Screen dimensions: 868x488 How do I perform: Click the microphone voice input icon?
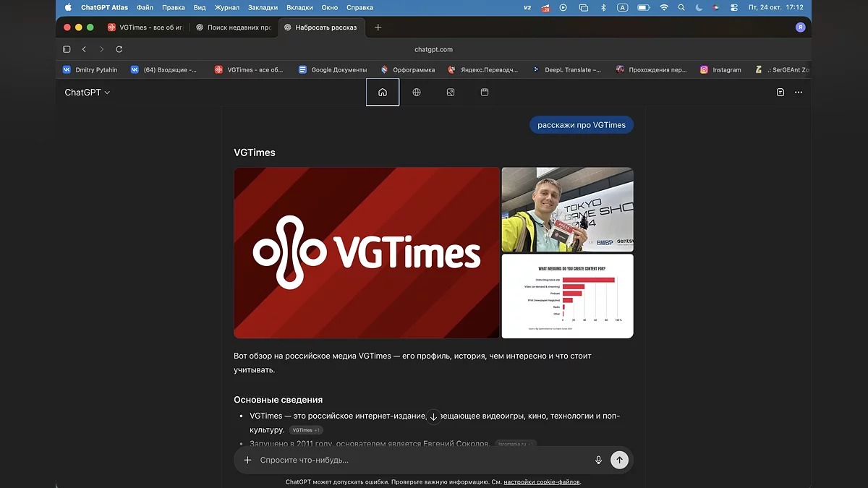click(598, 460)
